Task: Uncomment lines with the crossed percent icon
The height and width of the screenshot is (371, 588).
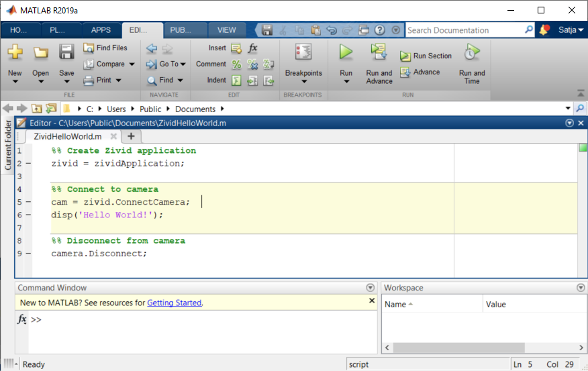Action: pos(252,64)
